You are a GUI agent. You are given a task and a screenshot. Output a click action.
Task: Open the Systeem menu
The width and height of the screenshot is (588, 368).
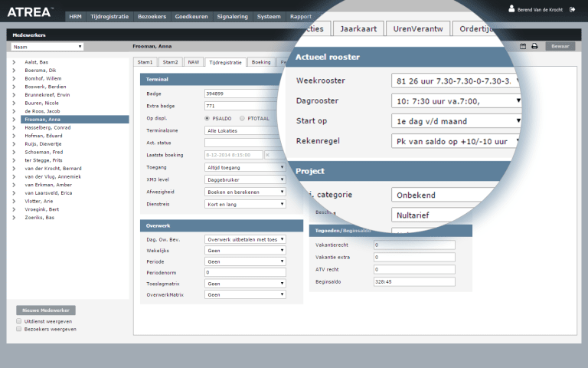(269, 17)
